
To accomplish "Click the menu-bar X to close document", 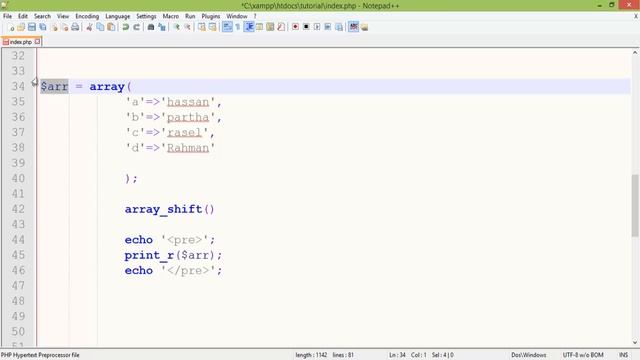I will (x=636, y=16).
